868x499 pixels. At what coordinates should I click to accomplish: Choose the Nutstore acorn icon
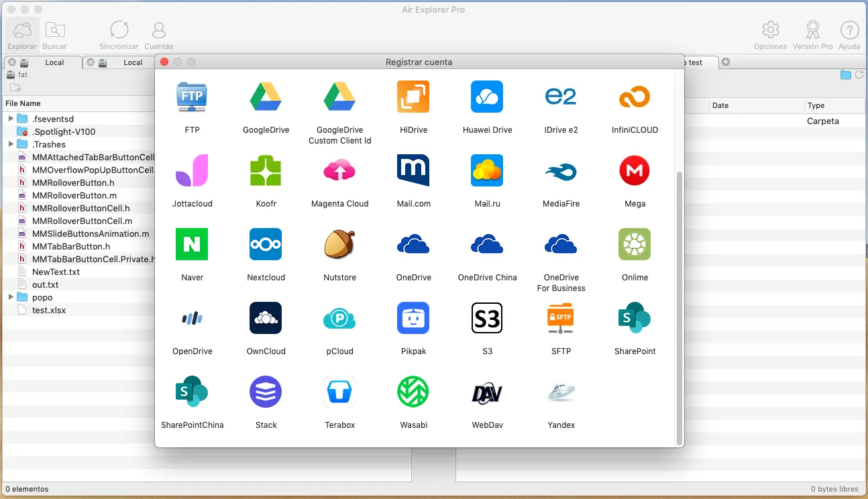pos(339,244)
